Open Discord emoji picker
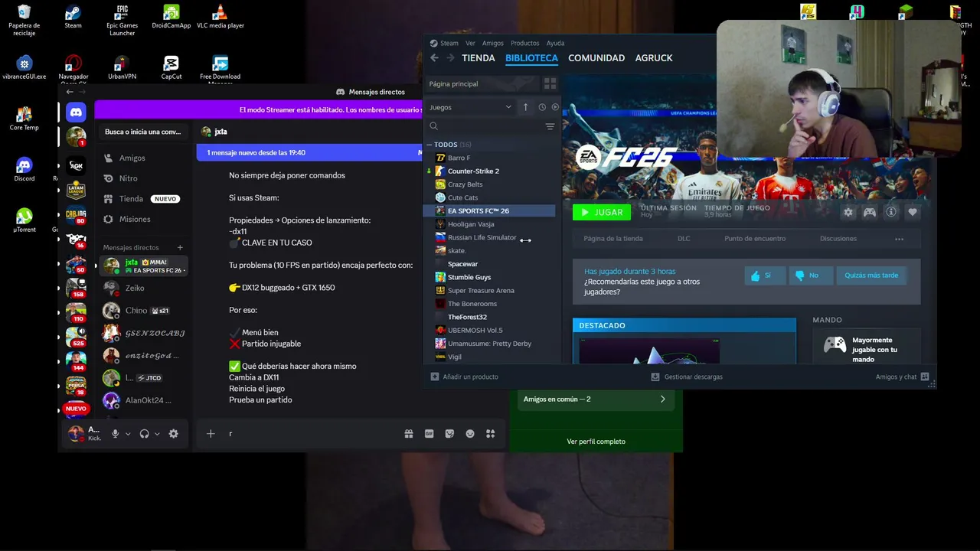Screen dimensions: 980x551 (470, 433)
